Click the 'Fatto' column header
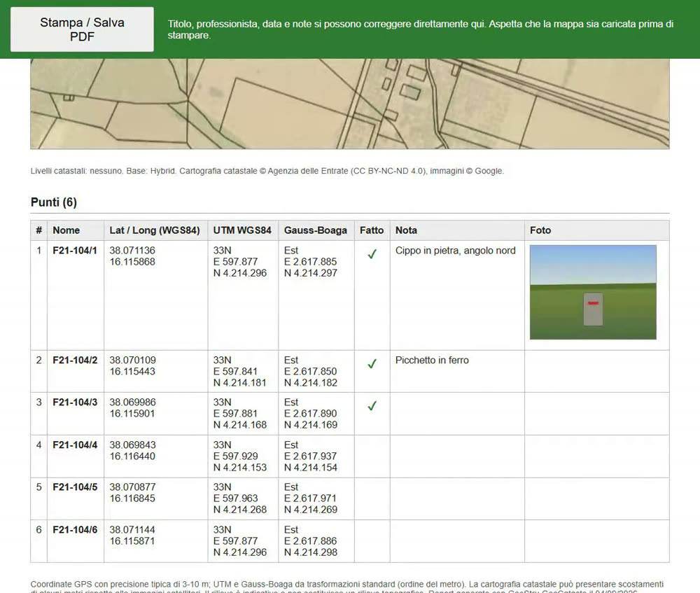Image resolution: width=700 pixels, height=593 pixels. [372, 230]
